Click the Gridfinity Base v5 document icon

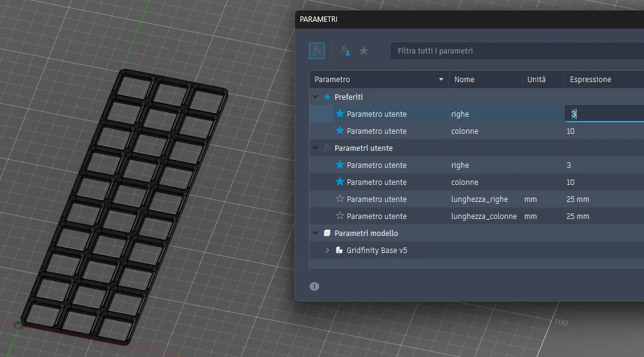(x=339, y=250)
